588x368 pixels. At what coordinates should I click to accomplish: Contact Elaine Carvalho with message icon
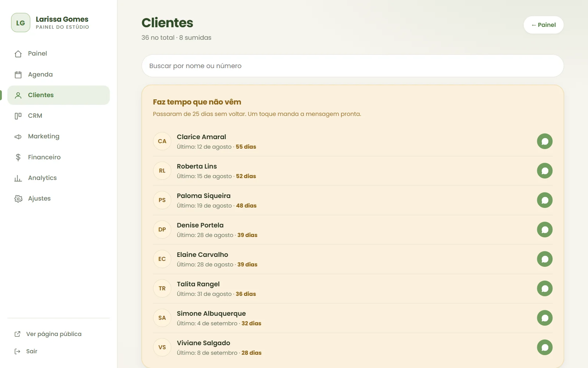coord(545,259)
